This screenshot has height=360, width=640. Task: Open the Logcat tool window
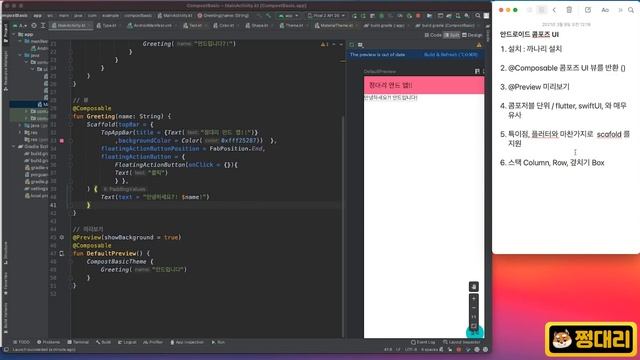(x=127, y=342)
